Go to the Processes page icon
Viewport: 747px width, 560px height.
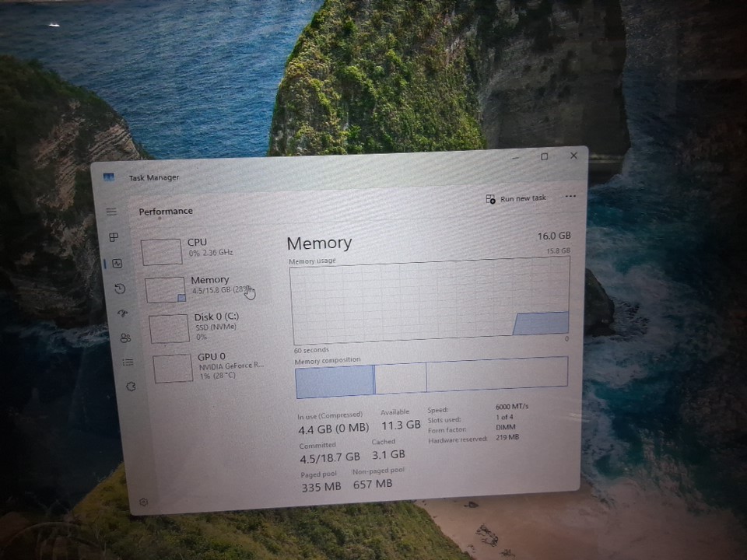(x=114, y=237)
